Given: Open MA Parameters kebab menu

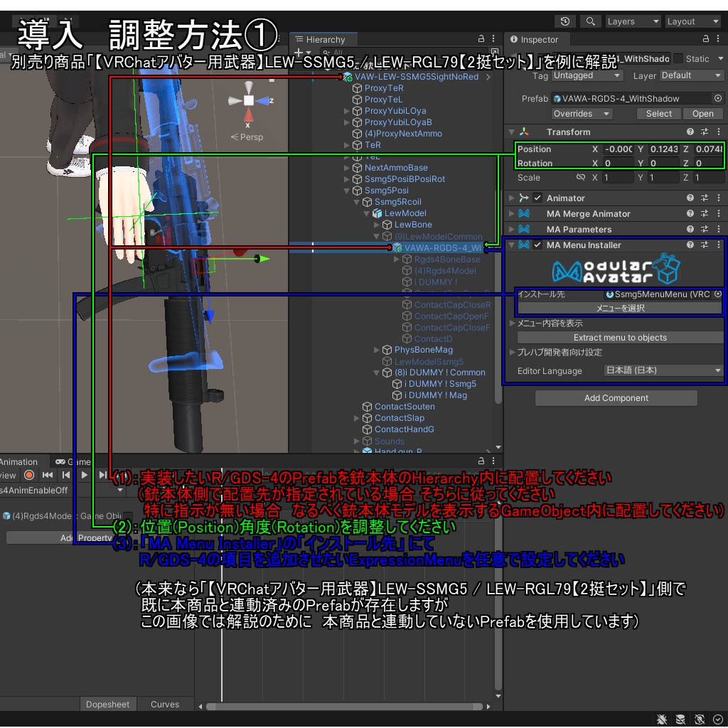Looking at the screenshot, I should click(718, 230).
